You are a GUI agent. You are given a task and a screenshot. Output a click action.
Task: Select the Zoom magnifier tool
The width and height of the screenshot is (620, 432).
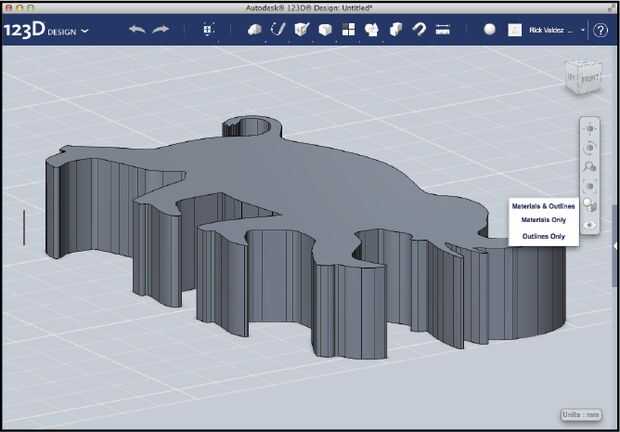click(x=590, y=166)
